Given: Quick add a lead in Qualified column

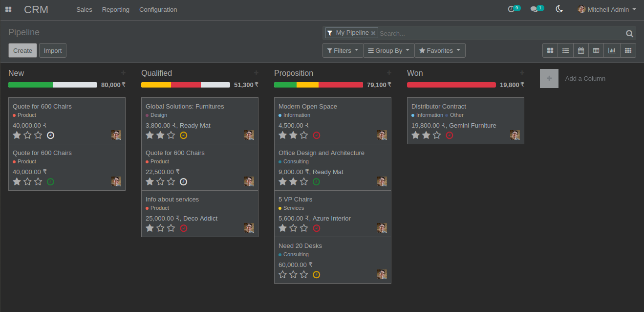Looking at the screenshot, I should [x=256, y=73].
